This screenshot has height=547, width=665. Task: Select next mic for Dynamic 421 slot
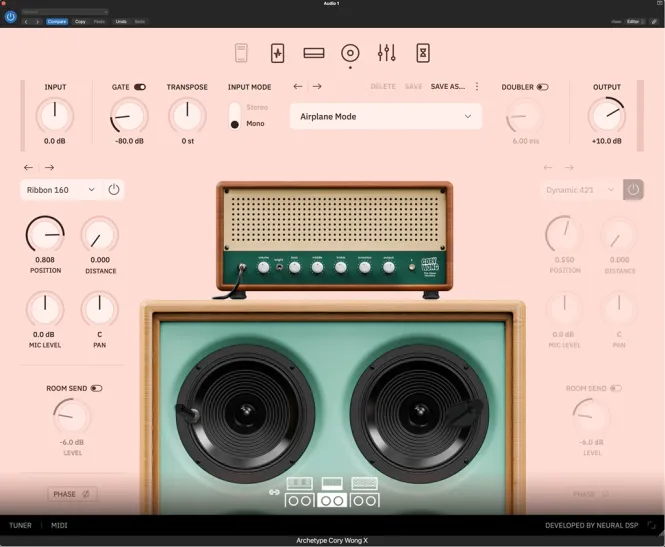coord(569,167)
